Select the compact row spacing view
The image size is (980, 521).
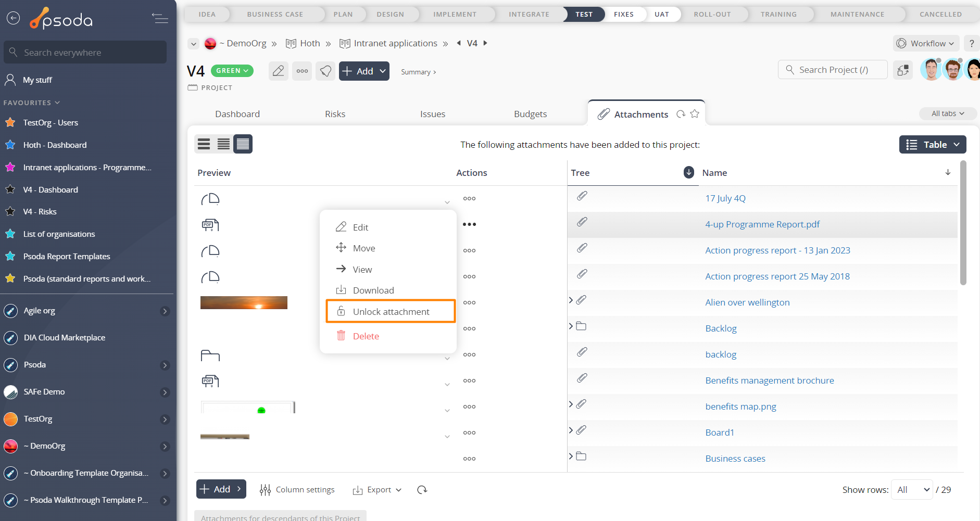point(243,144)
